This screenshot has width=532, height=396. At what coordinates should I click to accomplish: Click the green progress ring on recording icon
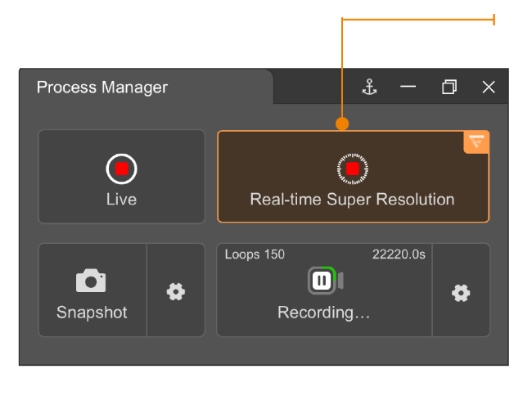[x=332, y=271]
